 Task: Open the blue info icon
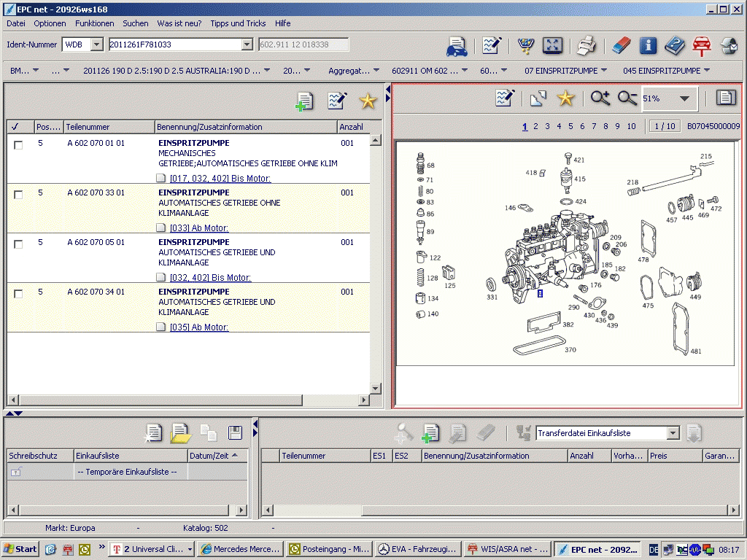coord(648,46)
